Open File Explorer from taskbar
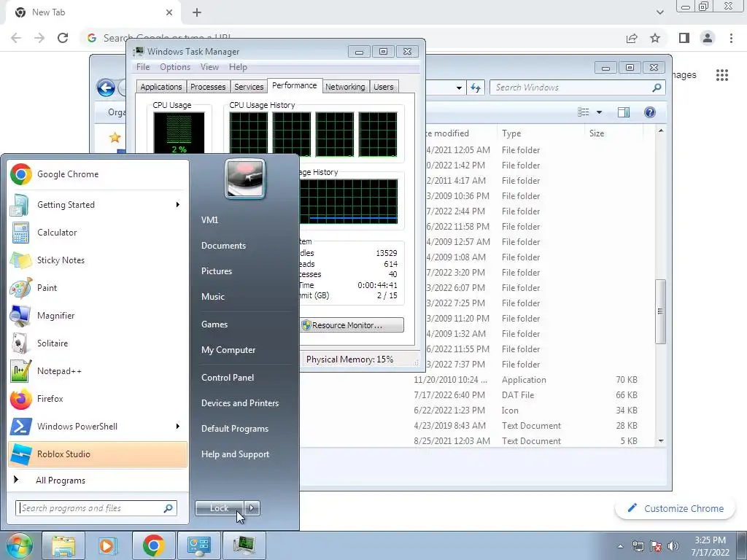Image resolution: width=747 pixels, height=560 pixels. 63,545
